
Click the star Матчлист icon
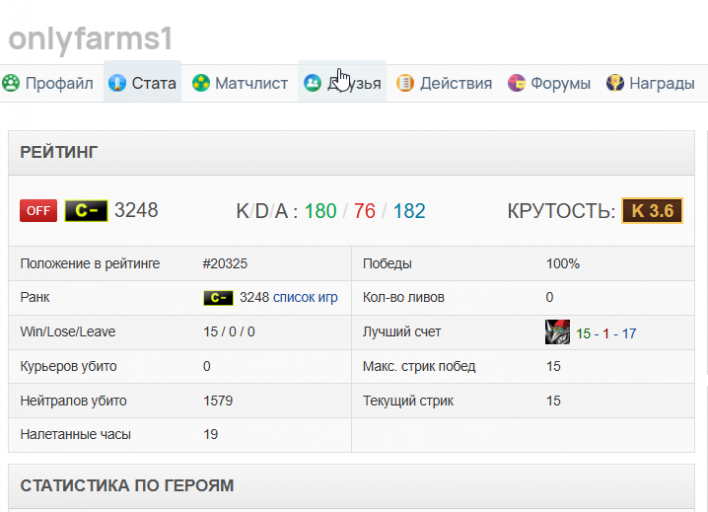(x=201, y=83)
